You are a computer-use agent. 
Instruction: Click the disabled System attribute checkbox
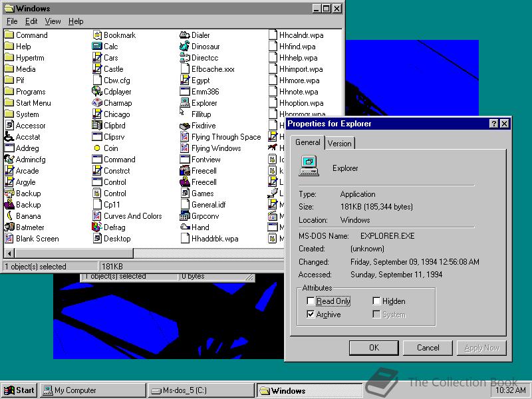376,314
